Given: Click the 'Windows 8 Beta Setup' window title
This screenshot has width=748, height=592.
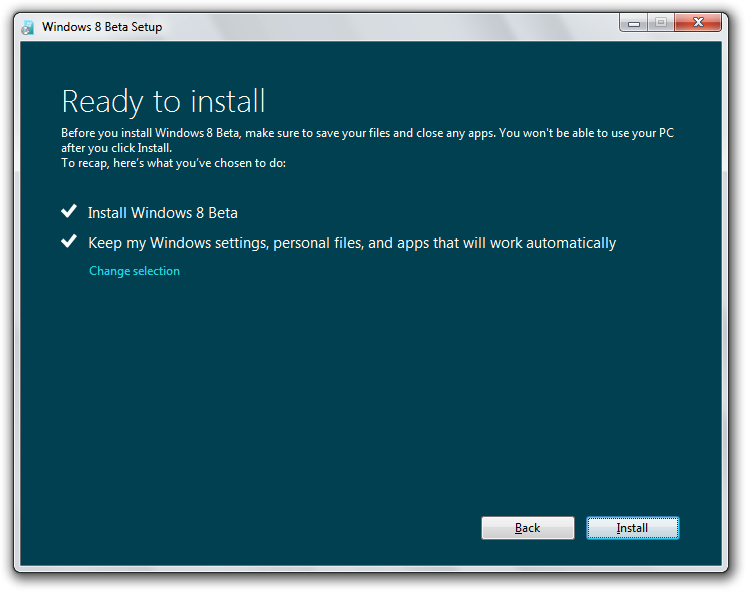Looking at the screenshot, I should tap(102, 27).
